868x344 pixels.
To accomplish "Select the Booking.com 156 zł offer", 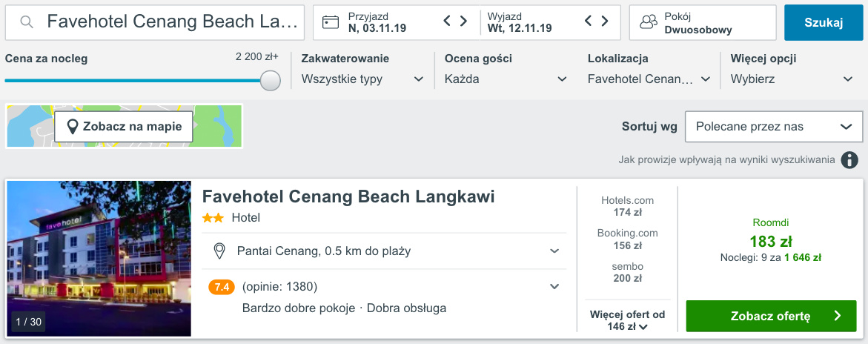I will [627, 239].
